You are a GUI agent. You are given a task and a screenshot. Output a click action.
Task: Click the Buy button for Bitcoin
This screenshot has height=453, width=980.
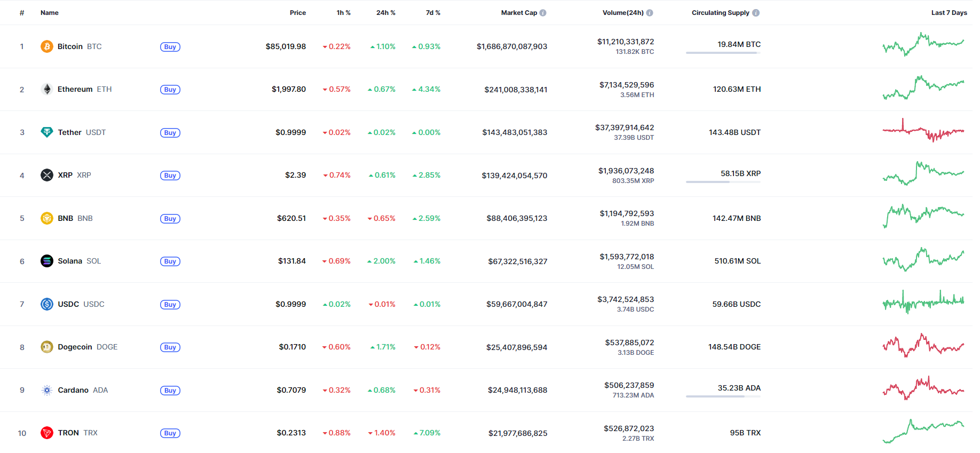(x=170, y=47)
